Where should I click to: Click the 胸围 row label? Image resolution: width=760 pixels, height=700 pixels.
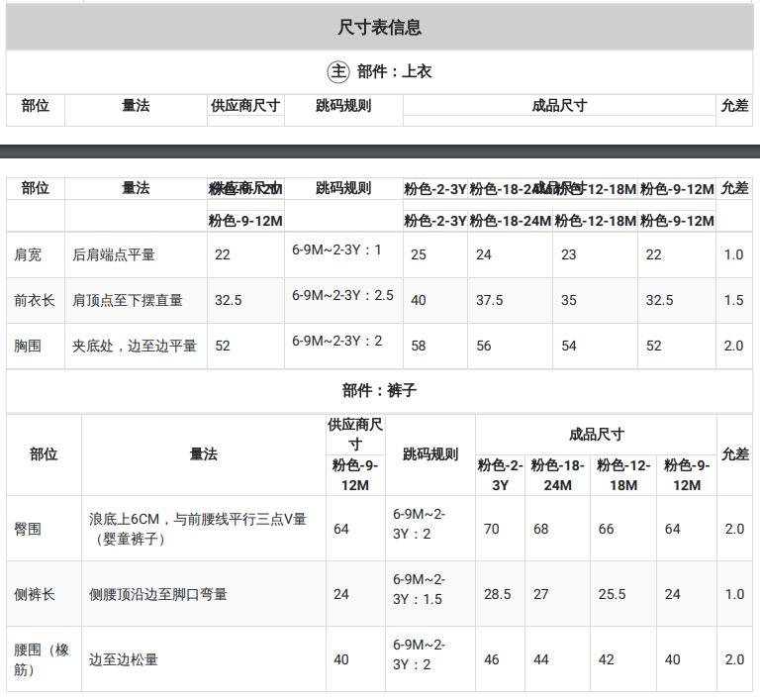[x=28, y=346]
